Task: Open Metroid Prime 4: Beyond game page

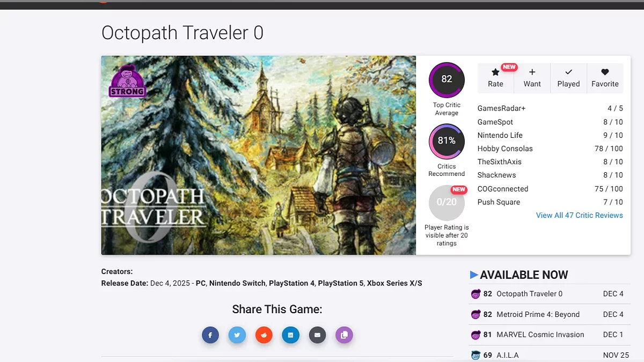Action: (538, 314)
